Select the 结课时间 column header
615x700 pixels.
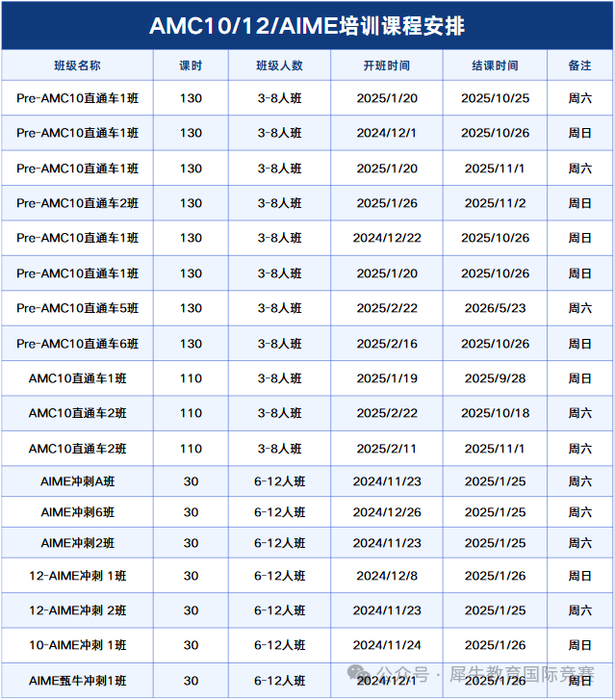click(x=496, y=65)
